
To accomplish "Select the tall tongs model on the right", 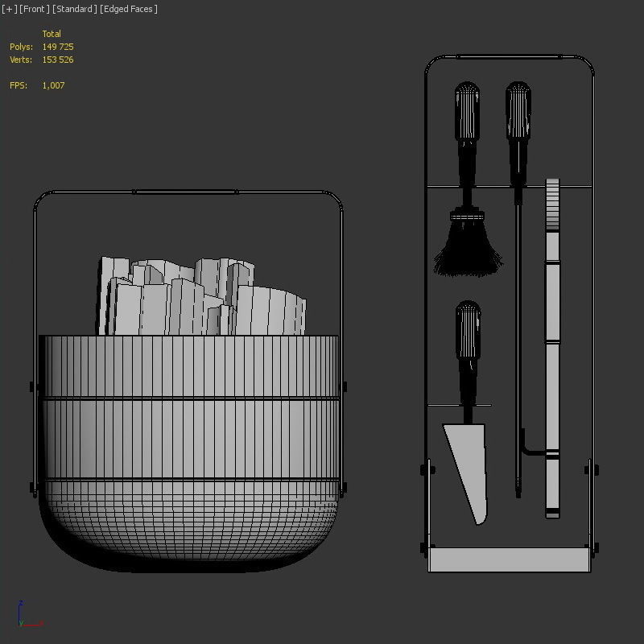I will pyautogui.click(x=552, y=349).
